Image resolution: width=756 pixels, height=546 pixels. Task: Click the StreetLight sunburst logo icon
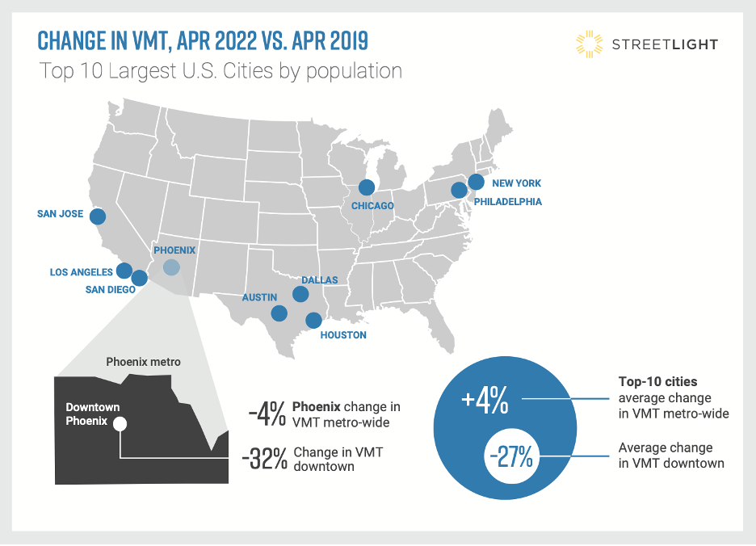(590, 44)
